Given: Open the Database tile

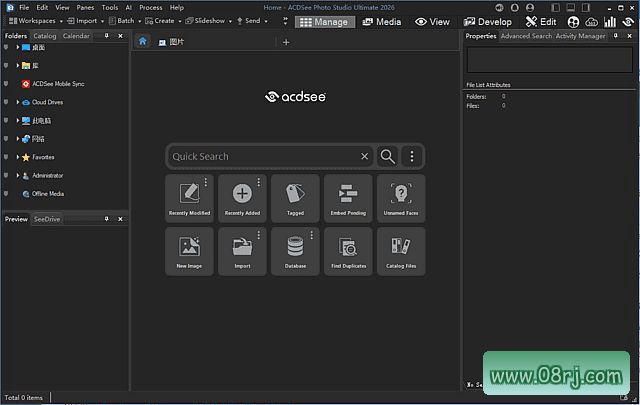Looking at the screenshot, I should [295, 251].
